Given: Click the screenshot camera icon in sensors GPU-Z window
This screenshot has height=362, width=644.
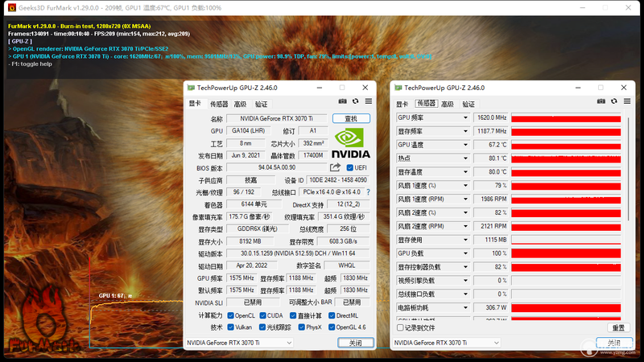Looking at the screenshot, I should (x=601, y=101).
